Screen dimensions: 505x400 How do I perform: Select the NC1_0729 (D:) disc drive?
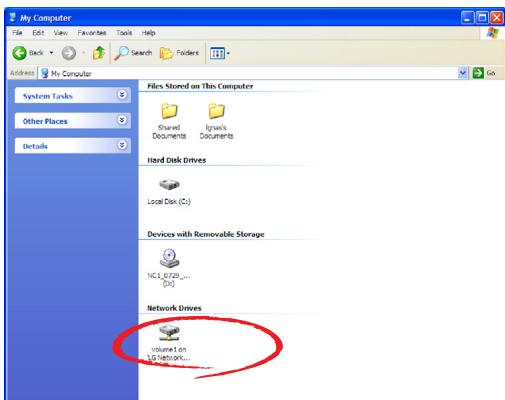point(169,268)
